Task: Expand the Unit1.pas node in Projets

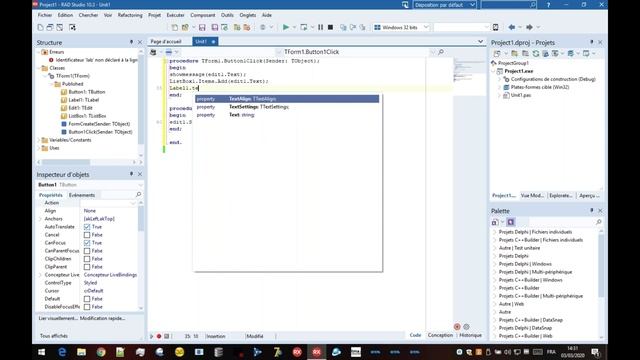Action: coord(499,95)
